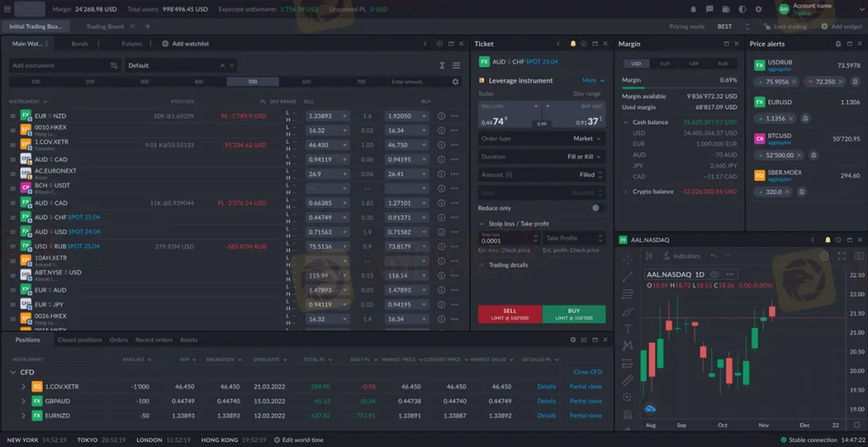868x447 pixels.
Task: Select the EUR currency option in Margin
Action: [x=664, y=63]
